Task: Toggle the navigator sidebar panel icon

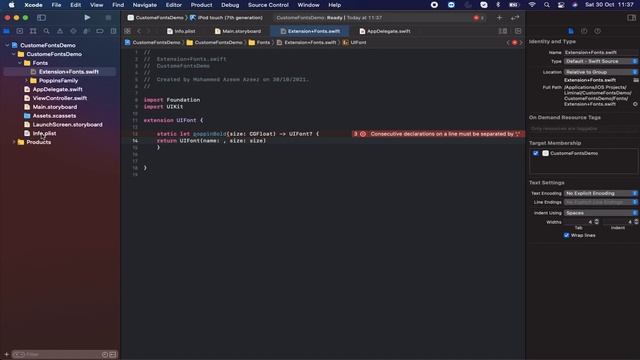Action: click(41, 18)
